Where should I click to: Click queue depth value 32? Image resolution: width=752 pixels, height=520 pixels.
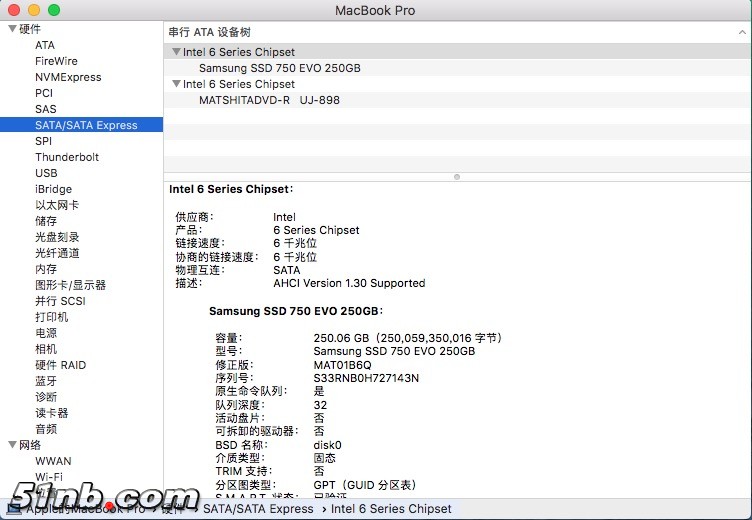point(320,405)
